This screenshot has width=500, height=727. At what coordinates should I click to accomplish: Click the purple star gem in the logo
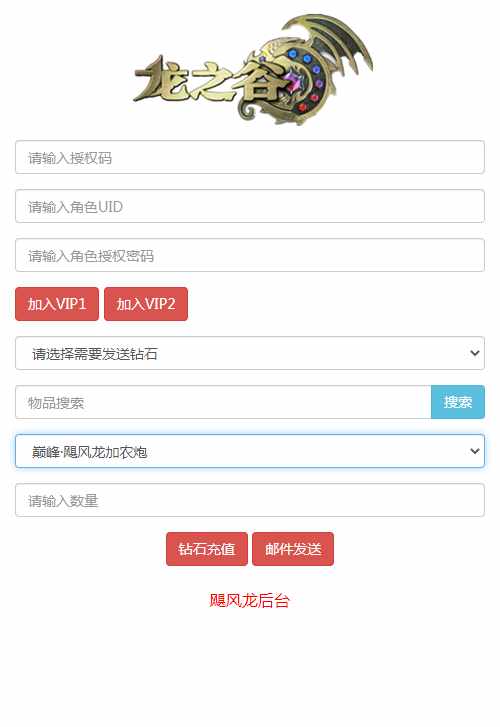(293, 81)
